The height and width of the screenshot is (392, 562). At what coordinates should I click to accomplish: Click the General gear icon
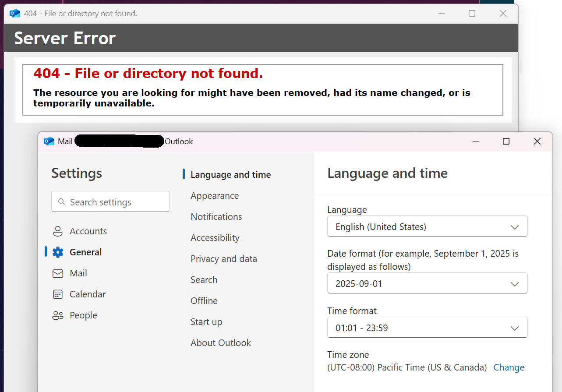[58, 252]
